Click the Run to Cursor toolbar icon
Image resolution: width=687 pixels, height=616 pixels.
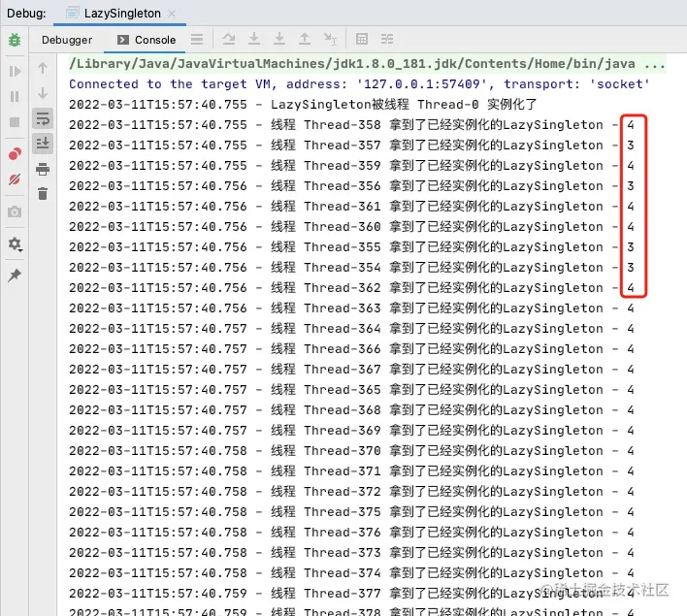pos(330,39)
